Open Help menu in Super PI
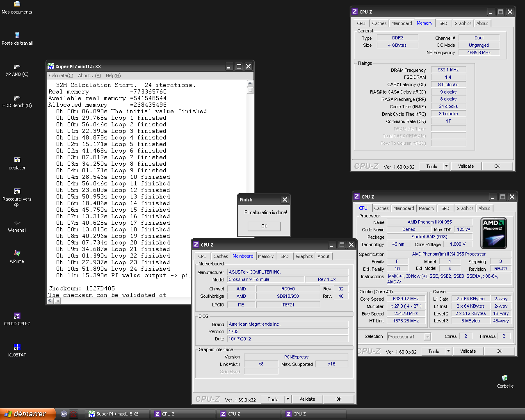 (113, 75)
